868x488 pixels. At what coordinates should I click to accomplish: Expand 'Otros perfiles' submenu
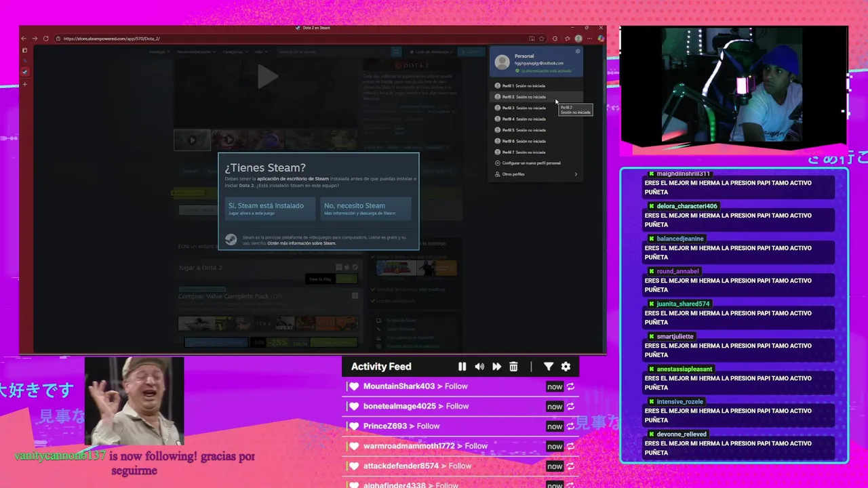coord(535,174)
